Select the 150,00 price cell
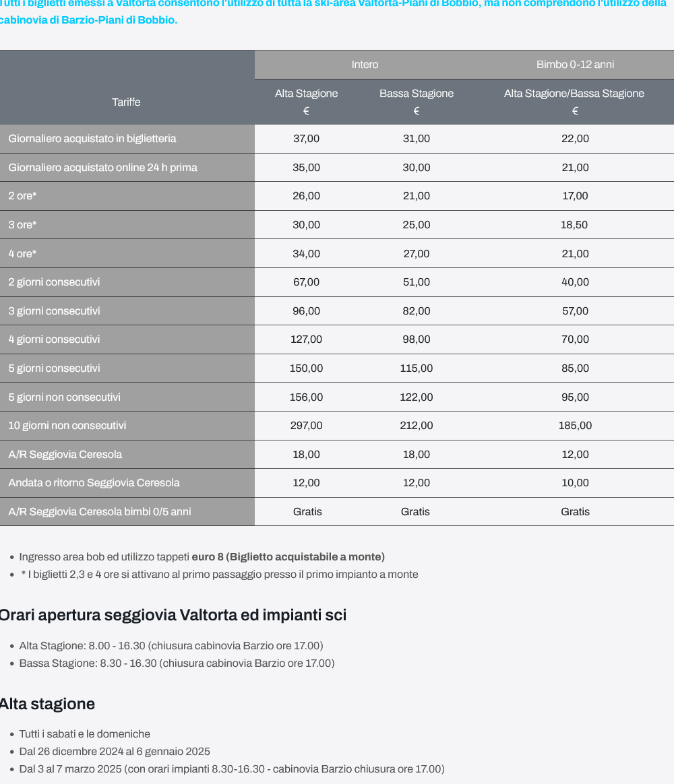The height and width of the screenshot is (784, 674). (x=306, y=368)
